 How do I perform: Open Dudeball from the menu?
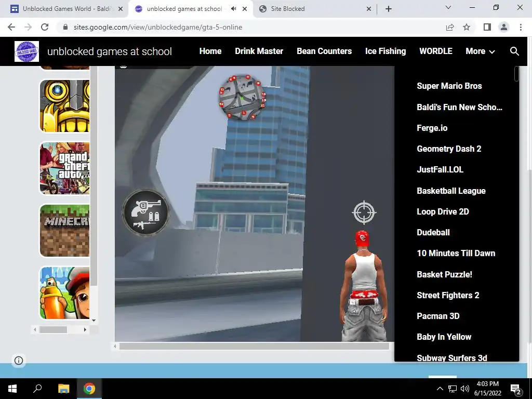click(433, 232)
